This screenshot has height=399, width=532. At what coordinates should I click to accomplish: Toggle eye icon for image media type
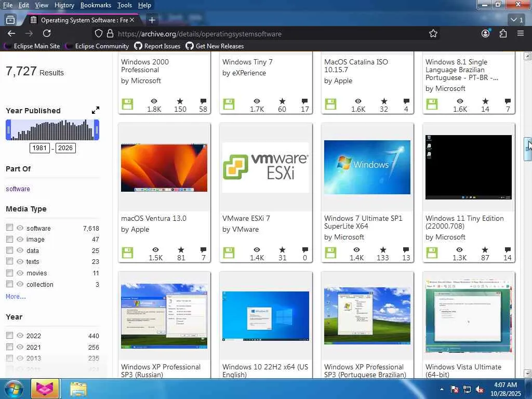pyautogui.click(x=20, y=239)
